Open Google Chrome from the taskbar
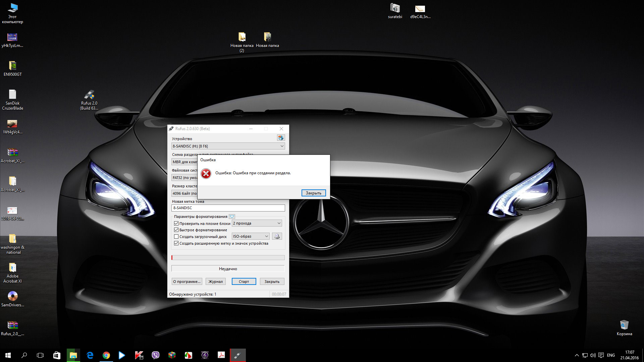The image size is (644, 362). [106, 355]
